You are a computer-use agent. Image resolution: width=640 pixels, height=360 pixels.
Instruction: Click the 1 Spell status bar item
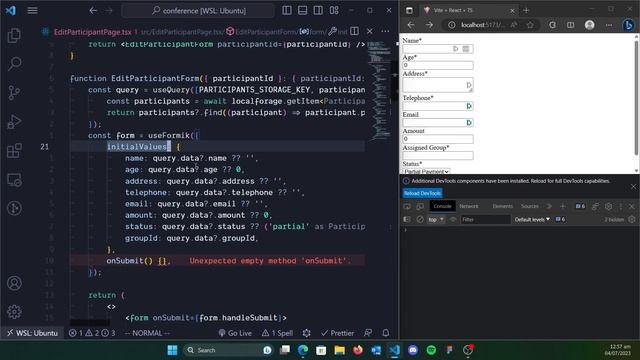278,333
